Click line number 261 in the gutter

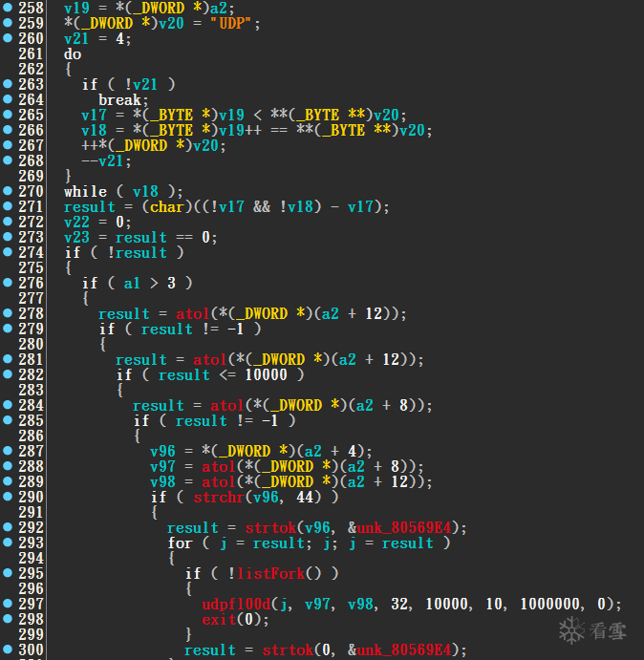tap(31, 53)
